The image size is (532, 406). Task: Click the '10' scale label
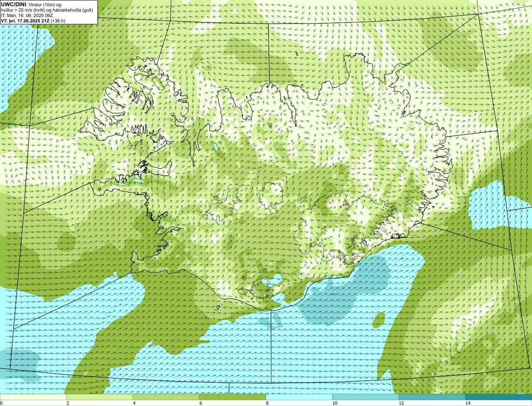click(x=334, y=403)
